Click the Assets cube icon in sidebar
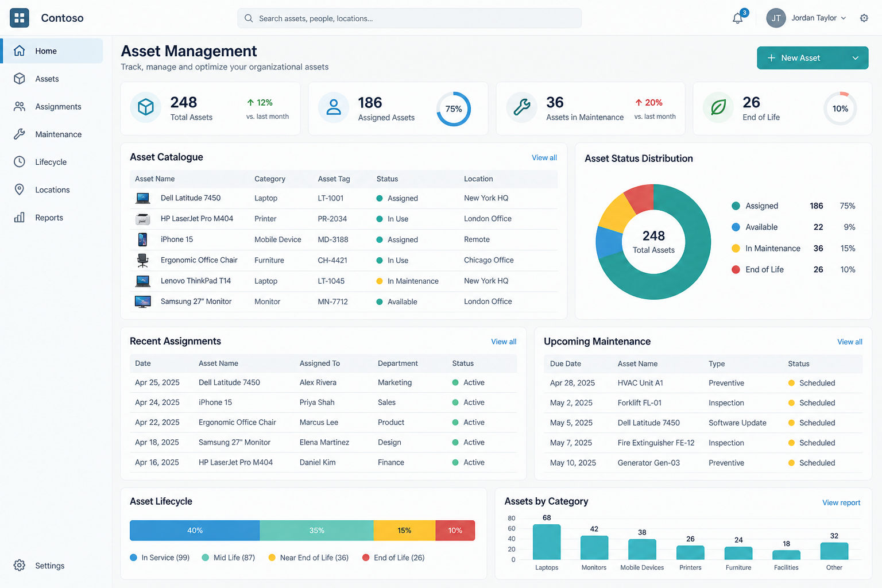This screenshot has width=882, height=588. tap(20, 79)
